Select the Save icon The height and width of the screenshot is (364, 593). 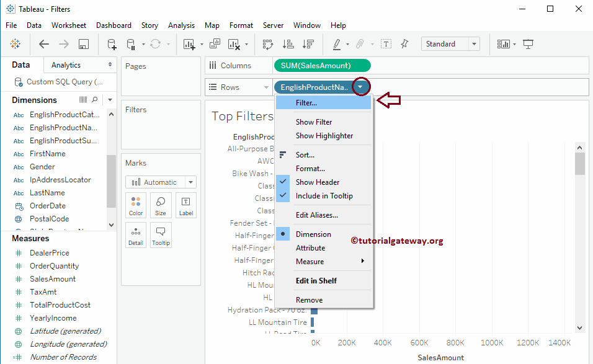[83, 43]
